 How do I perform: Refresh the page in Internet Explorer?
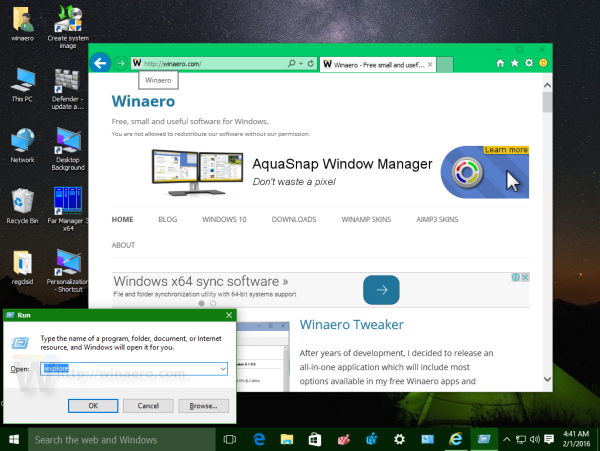coord(311,63)
